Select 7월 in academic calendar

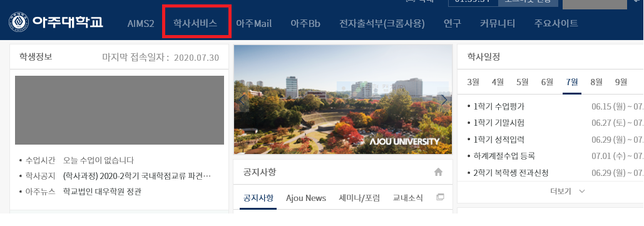click(x=572, y=82)
